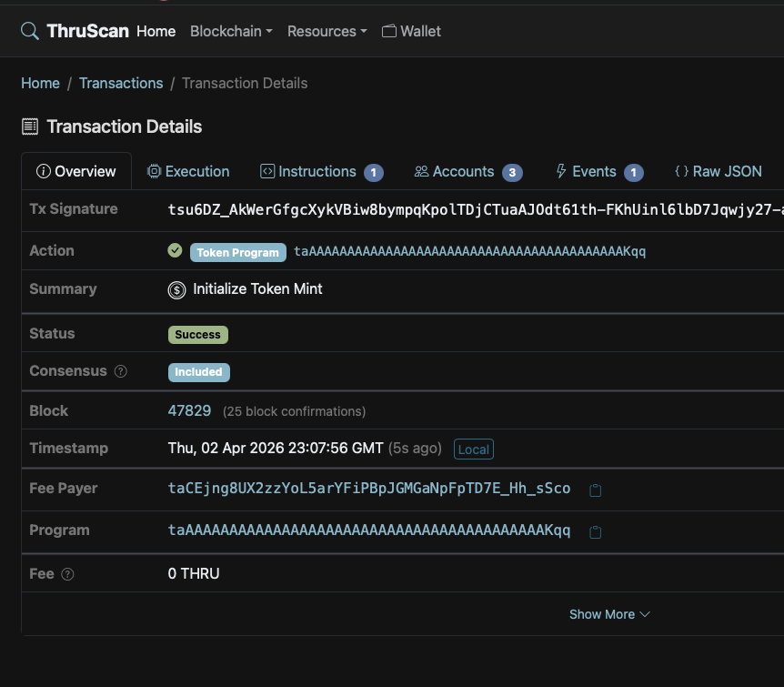Image resolution: width=784 pixels, height=687 pixels.
Task: Click the Tx Signature label
Action: tap(74, 208)
